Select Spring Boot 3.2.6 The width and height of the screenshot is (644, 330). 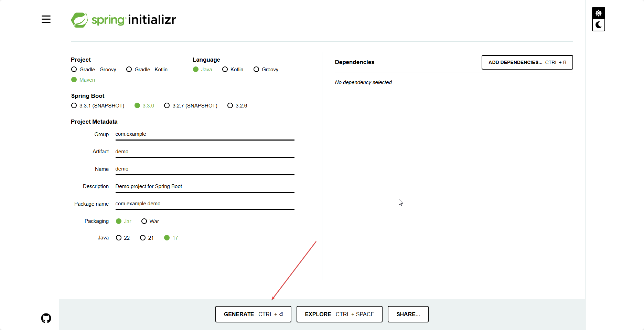pyautogui.click(x=237, y=106)
